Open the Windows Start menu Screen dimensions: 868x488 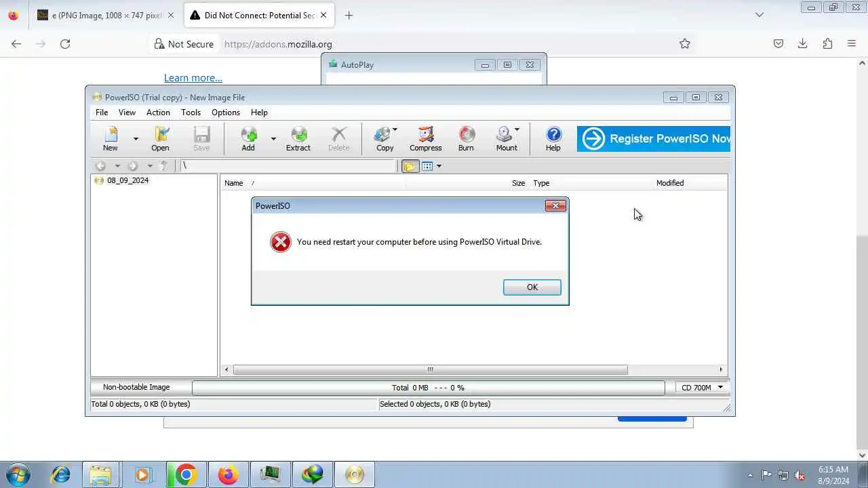click(x=18, y=474)
